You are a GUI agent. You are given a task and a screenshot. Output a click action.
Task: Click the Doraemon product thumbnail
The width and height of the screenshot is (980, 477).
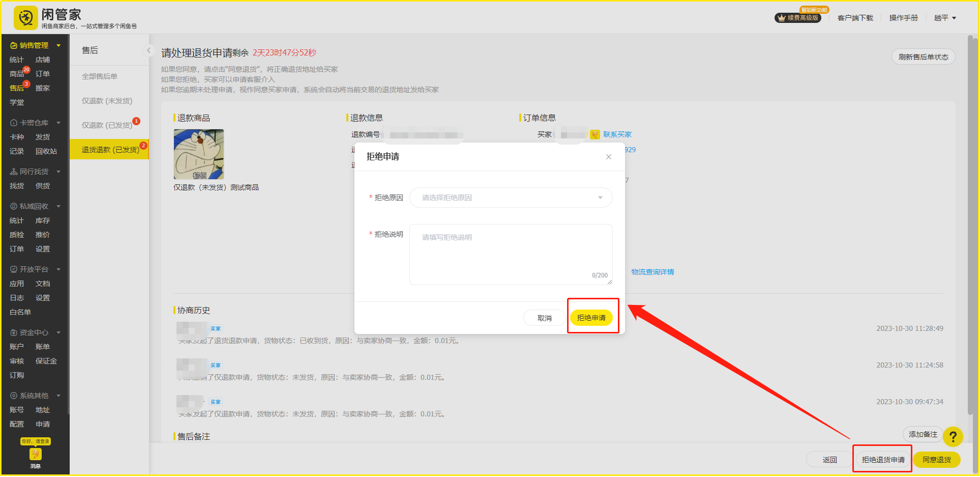[199, 154]
